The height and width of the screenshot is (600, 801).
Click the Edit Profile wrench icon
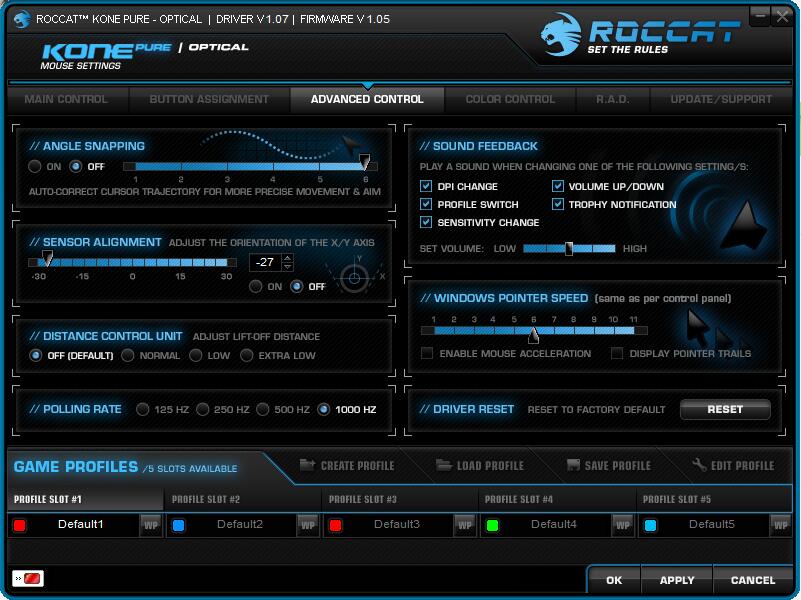tap(700, 465)
